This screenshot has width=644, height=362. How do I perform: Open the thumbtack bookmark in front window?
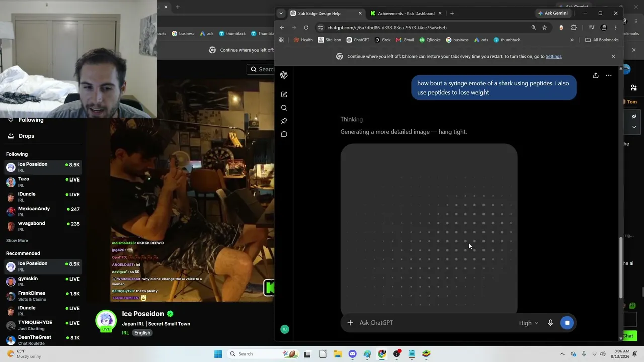pyautogui.click(x=507, y=40)
